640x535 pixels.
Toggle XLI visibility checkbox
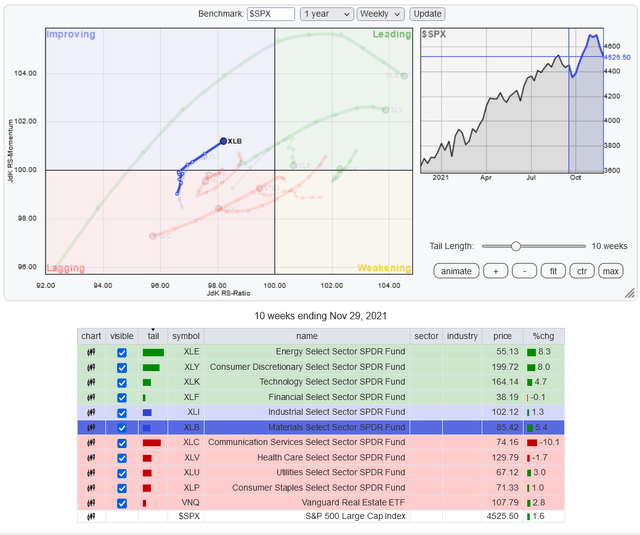pyautogui.click(x=122, y=413)
